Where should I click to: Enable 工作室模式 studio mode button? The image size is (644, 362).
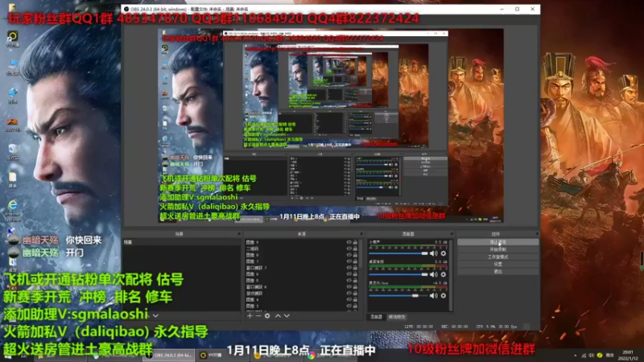(497, 257)
